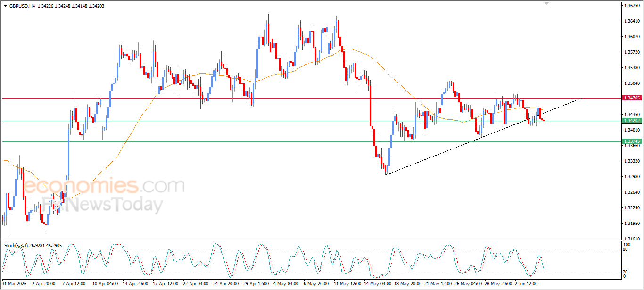Click the 1.36750 price axis label
This screenshot has width=644, height=290.
(x=632, y=6)
